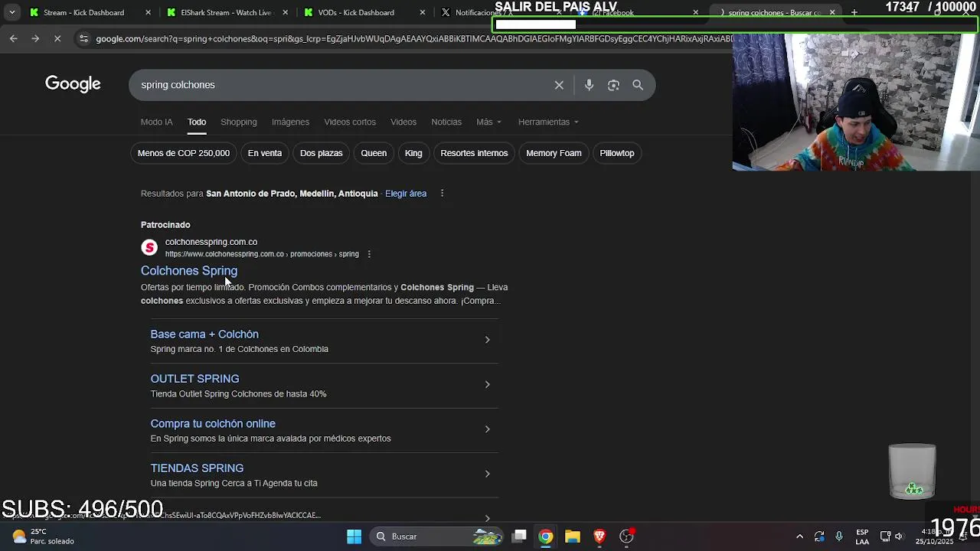This screenshot has width=980, height=551.
Task: Open Brave browser from the taskbar
Action: coord(599,536)
